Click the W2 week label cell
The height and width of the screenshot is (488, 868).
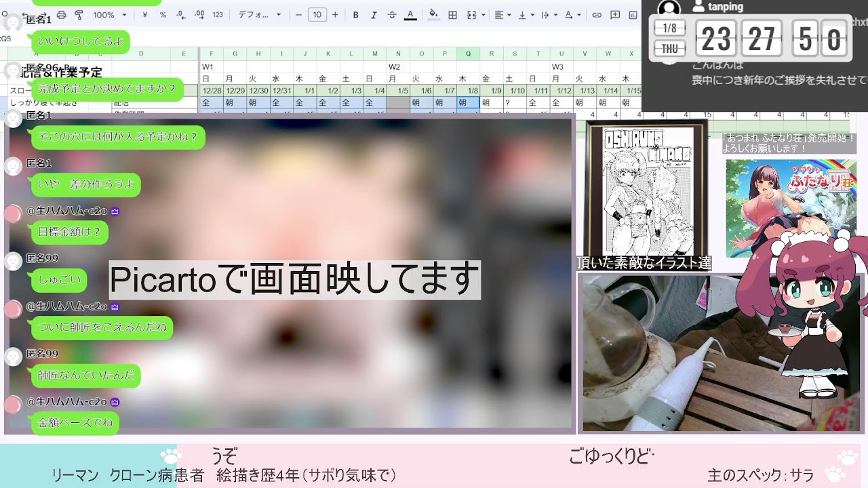click(398, 67)
